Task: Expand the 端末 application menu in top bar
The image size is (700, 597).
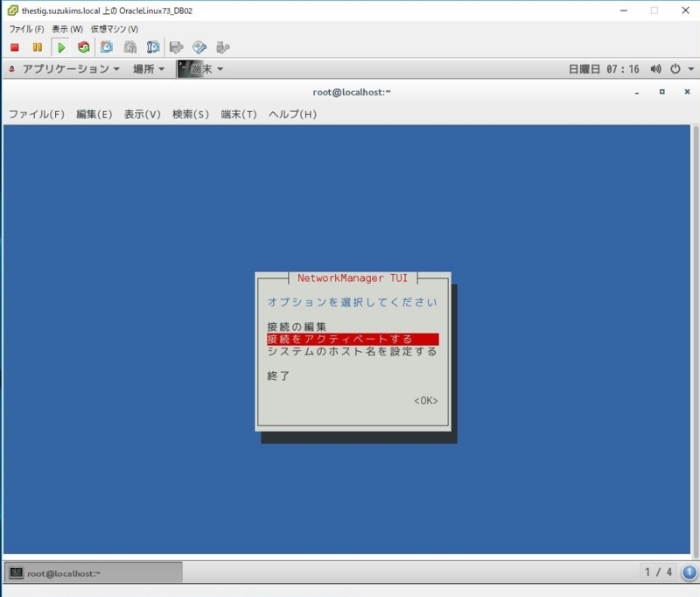Action: pos(200,69)
